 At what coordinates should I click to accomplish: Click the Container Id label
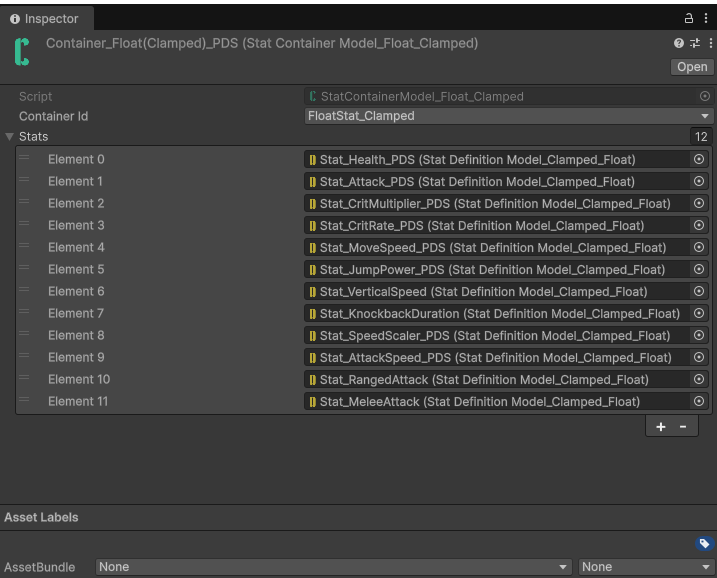pos(54,116)
